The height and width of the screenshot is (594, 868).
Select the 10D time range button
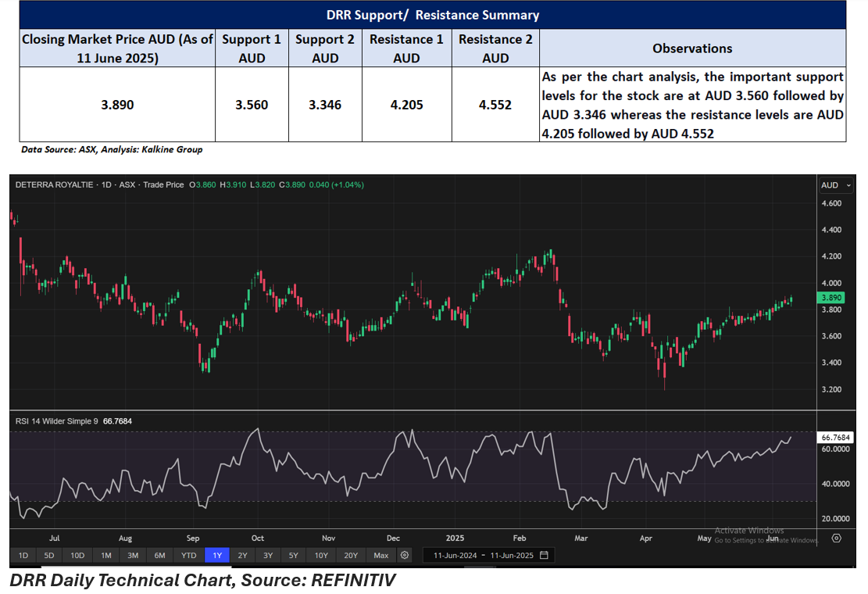point(77,555)
